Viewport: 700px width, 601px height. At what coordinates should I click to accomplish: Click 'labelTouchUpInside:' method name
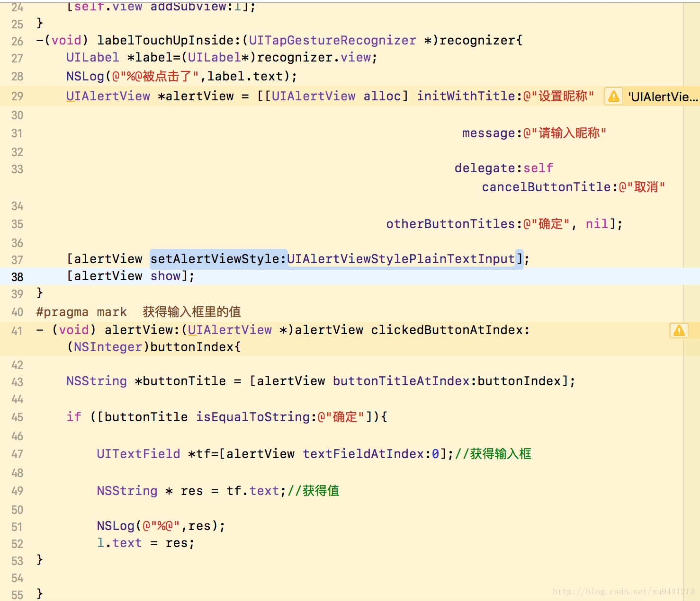point(169,40)
